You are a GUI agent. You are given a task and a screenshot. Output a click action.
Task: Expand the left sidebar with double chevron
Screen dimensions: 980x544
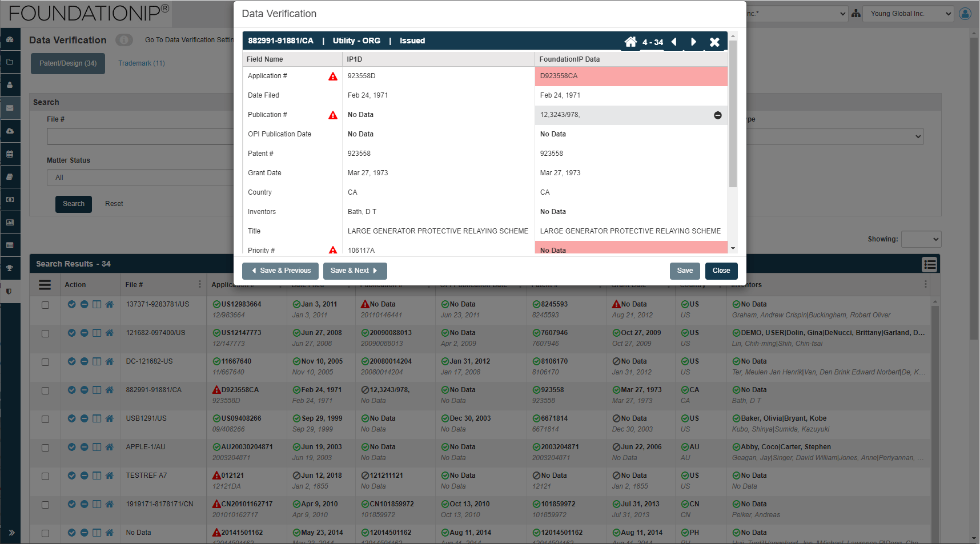click(x=11, y=533)
